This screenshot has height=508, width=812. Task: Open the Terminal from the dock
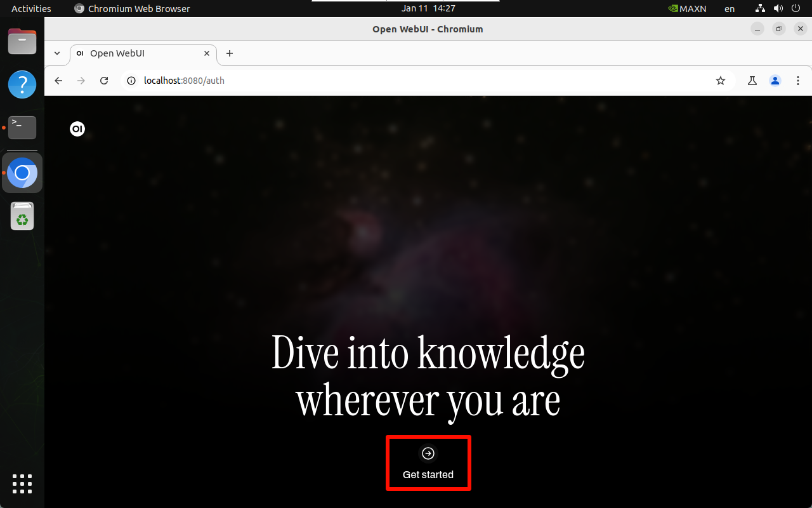(x=22, y=127)
